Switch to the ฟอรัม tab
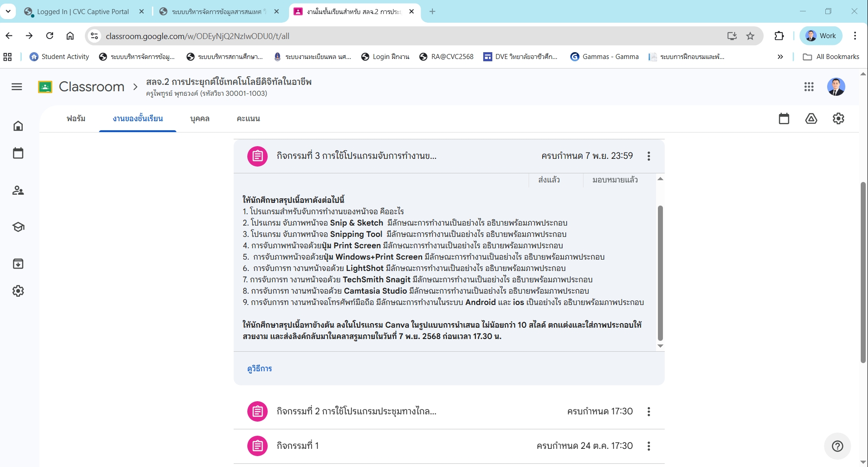The height and width of the screenshot is (467, 868). click(x=76, y=118)
